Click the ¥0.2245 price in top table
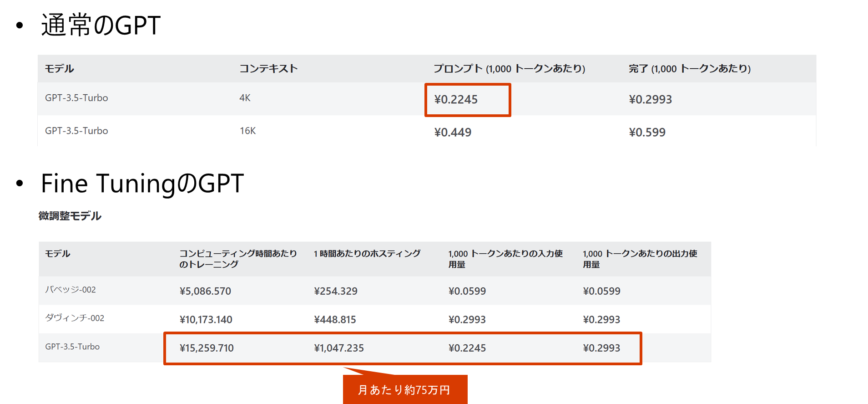The height and width of the screenshot is (404, 868). (x=456, y=99)
